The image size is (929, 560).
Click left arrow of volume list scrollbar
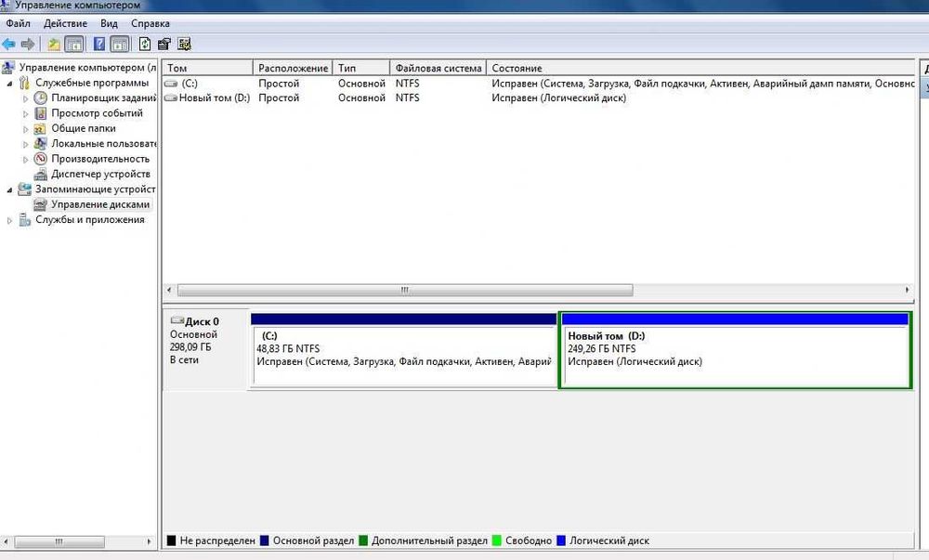(169, 290)
